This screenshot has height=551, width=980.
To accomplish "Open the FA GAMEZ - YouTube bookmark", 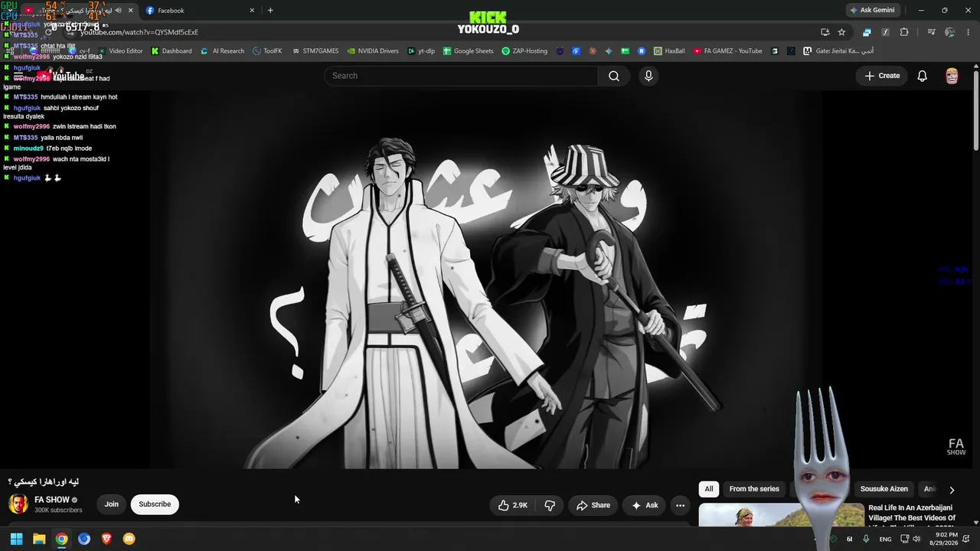I will [x=727, y=51].
